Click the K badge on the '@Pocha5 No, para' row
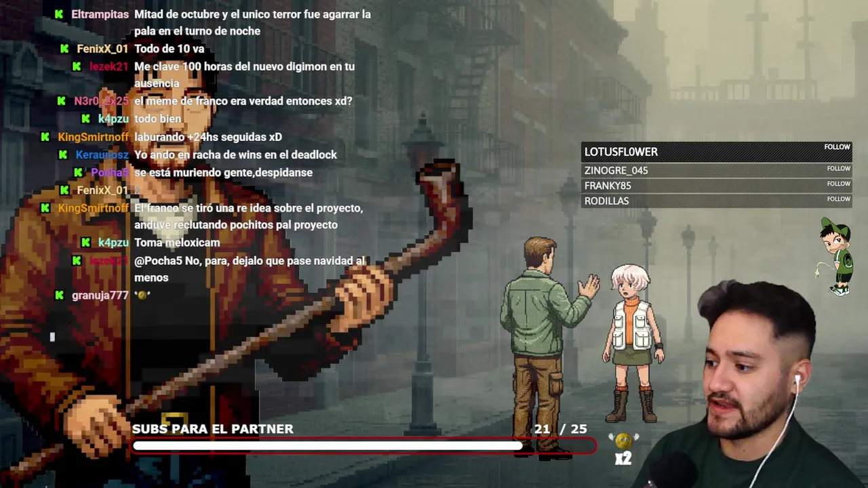 point(77,260)
